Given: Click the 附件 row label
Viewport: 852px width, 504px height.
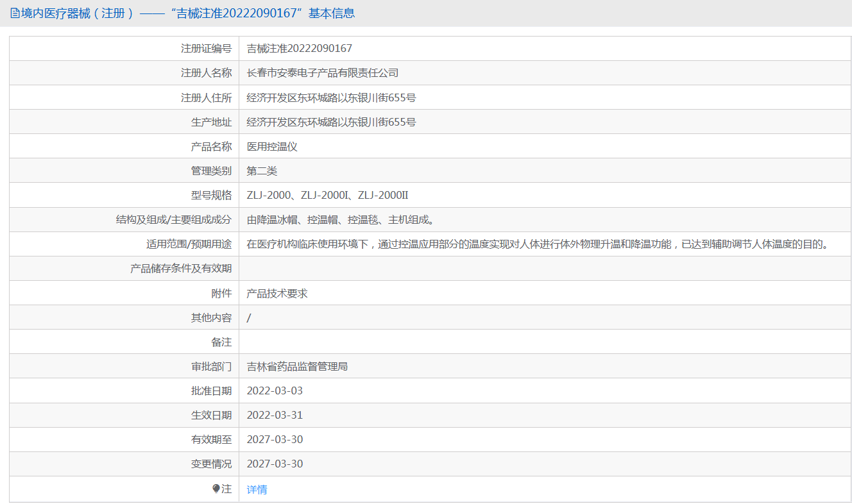Looking at the screenshot, I should tap(221, 293).
